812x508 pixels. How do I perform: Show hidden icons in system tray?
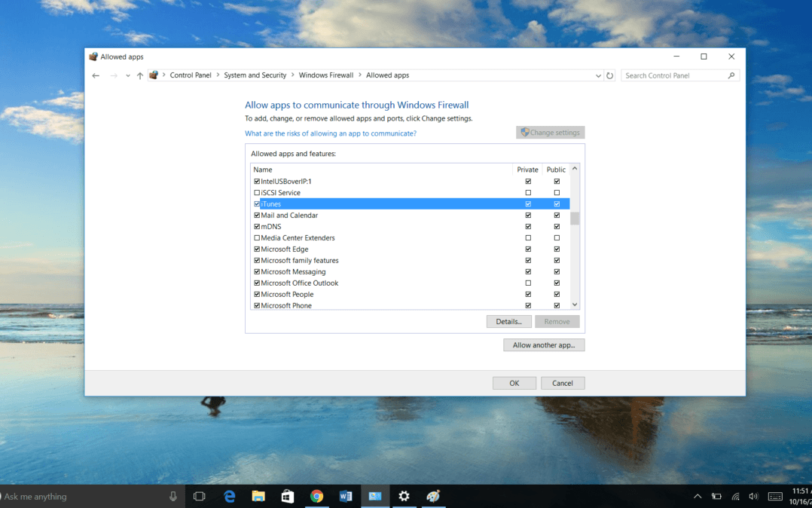698,497
